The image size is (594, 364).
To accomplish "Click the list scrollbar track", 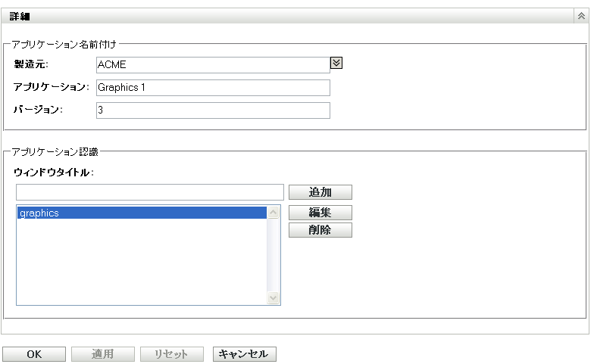I will click(274, 256).
